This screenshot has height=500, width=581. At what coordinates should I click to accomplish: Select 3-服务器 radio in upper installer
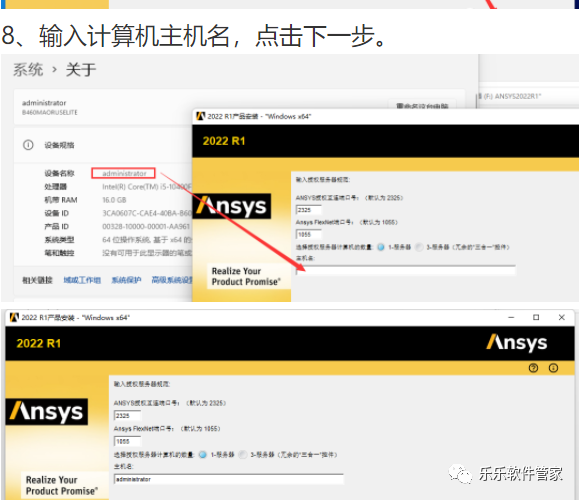tap(419, 247)
